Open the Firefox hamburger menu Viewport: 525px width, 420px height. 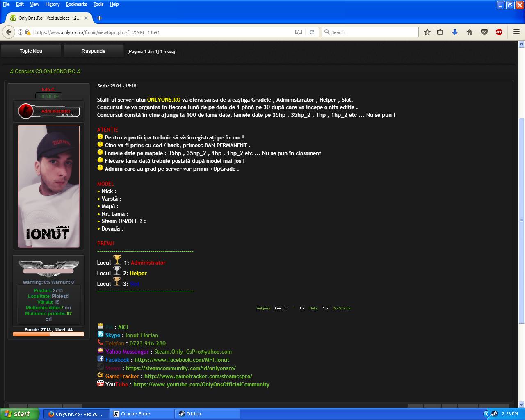[x=516, y=32]
